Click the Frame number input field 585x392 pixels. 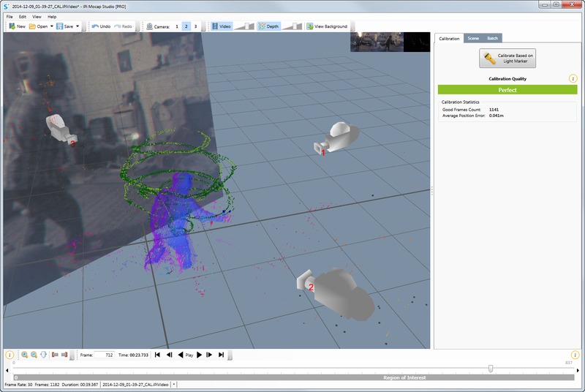click(x=104, y=355)
